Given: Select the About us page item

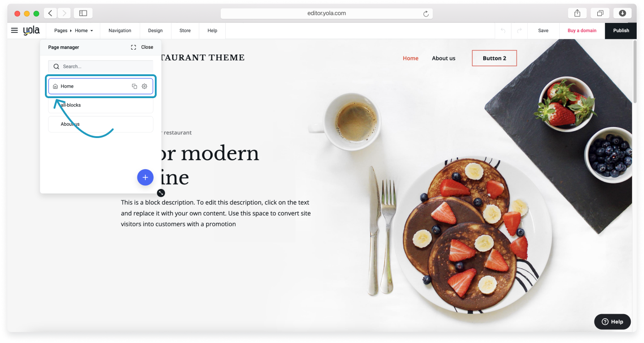Looking at the screenshot, I should 101,124.
